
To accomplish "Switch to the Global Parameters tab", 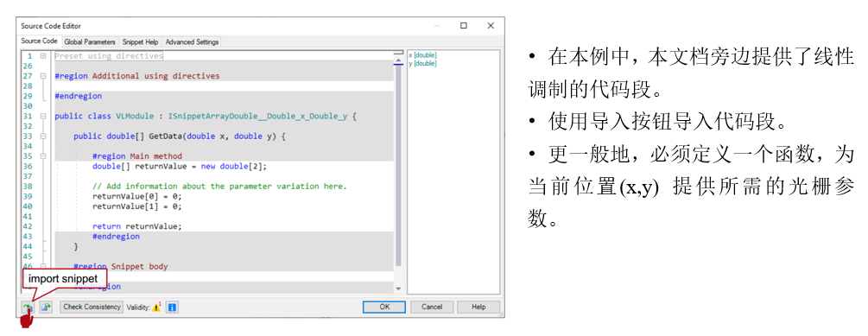I will pos(90,42).
